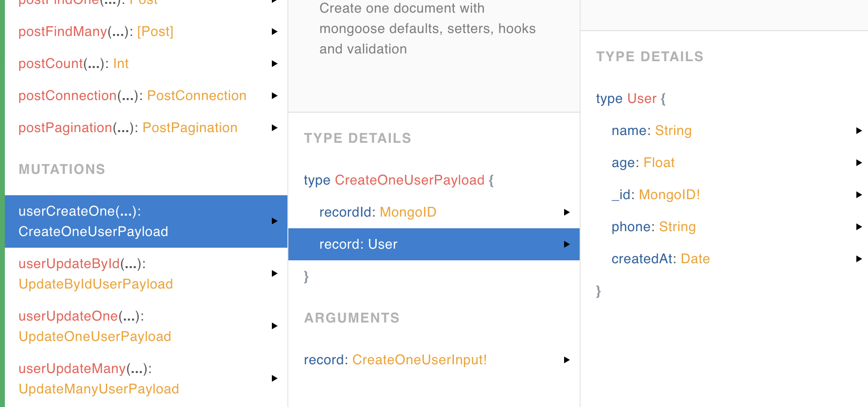
Task: Expand the postFindMany row arrow
Action: pyautogui.click(x=275, y=32)
